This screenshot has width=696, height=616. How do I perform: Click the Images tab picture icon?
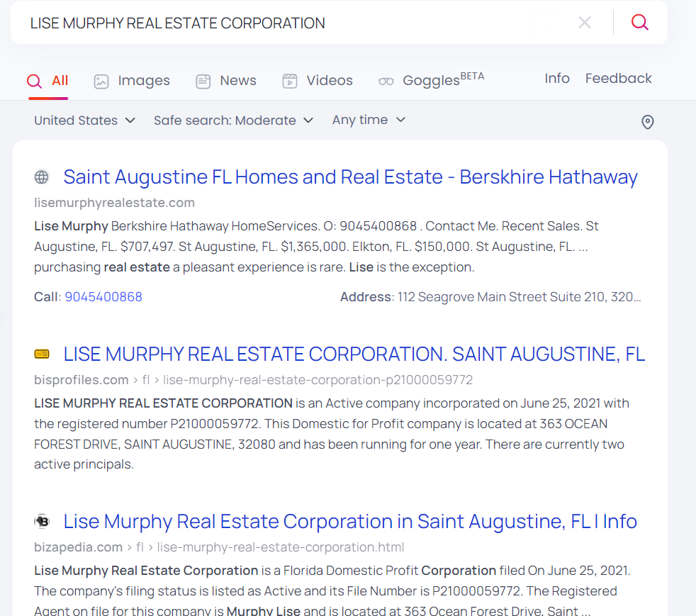[101, 82]
